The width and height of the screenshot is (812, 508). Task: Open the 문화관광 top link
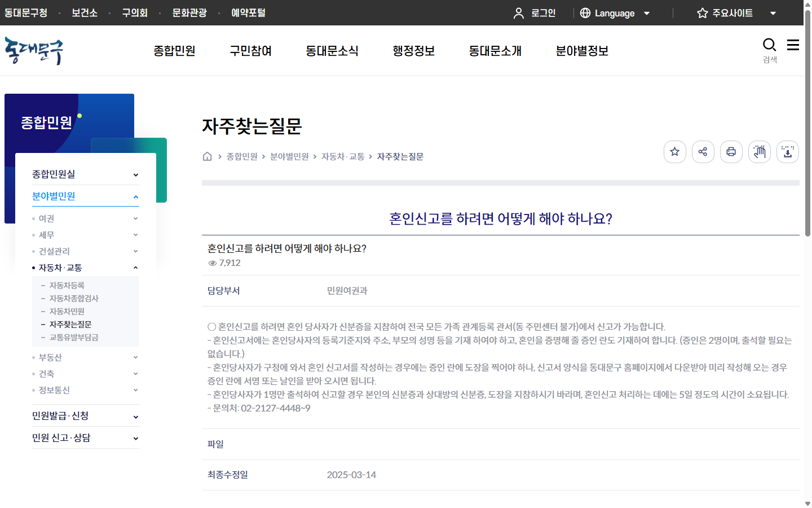189,13
